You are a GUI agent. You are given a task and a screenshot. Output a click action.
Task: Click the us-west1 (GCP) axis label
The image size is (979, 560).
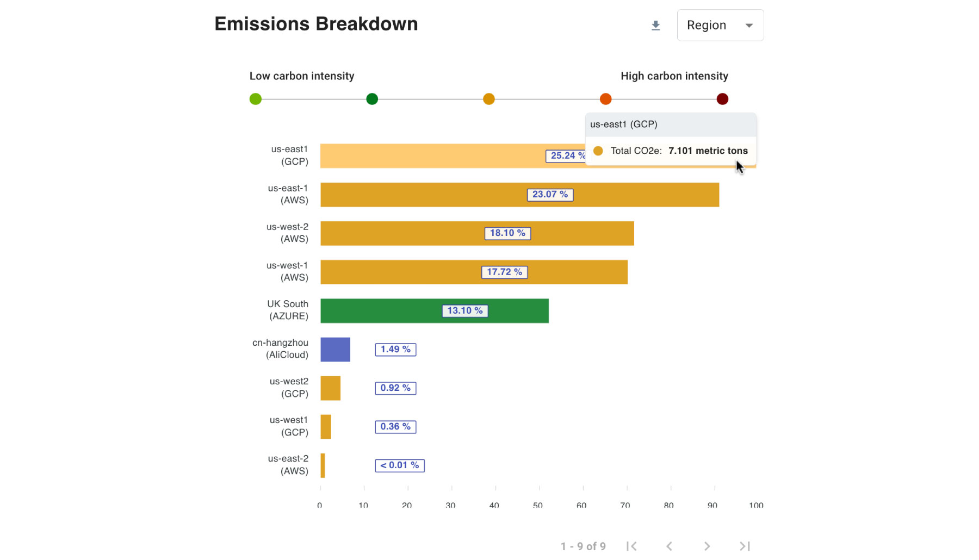(289, 426)
